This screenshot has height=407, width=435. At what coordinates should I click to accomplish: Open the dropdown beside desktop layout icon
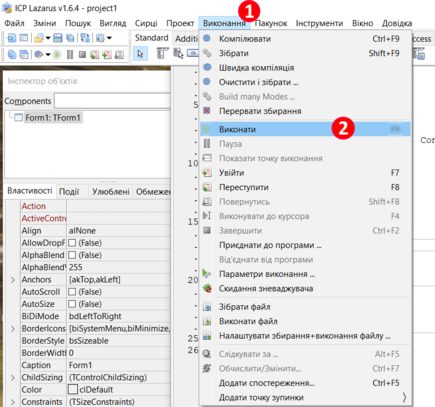coord(109,38)
